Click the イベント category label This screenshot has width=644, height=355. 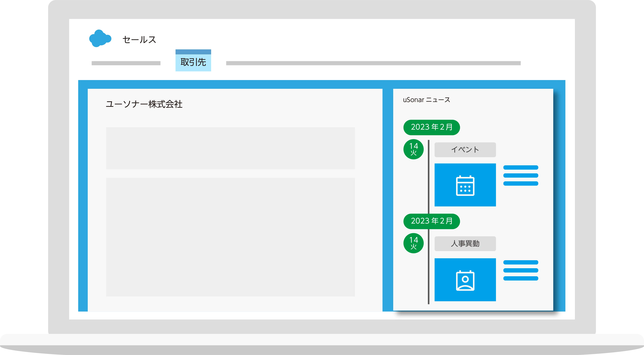(465, 150)
